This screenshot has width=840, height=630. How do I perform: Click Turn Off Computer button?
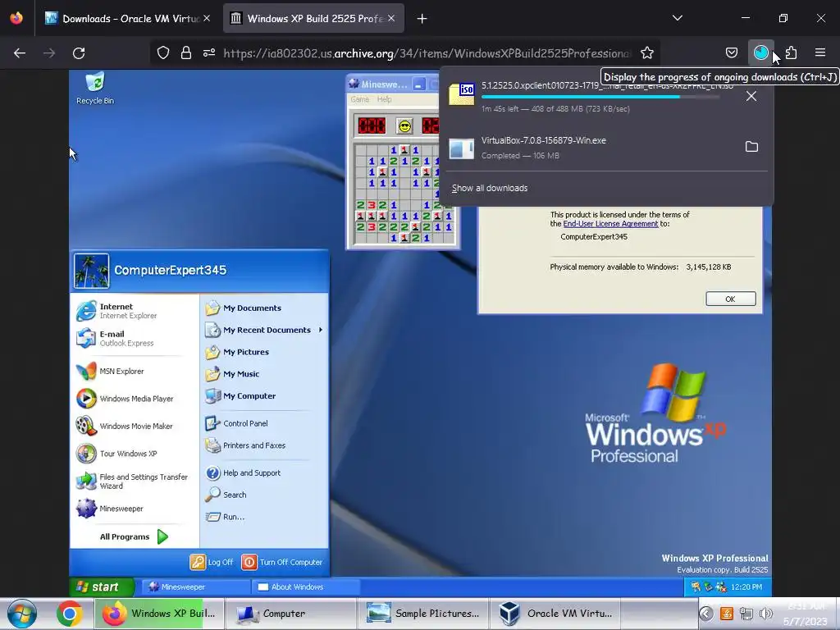[282, 562]
